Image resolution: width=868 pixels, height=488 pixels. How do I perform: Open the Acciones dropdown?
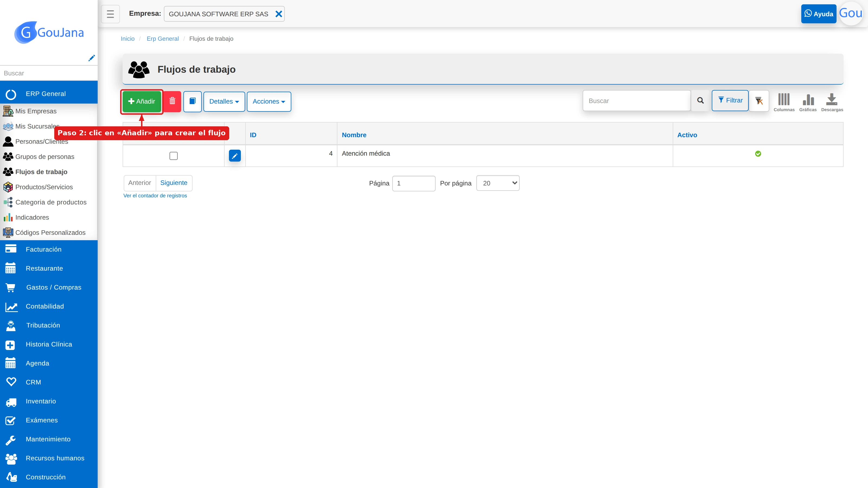point(269,101)
